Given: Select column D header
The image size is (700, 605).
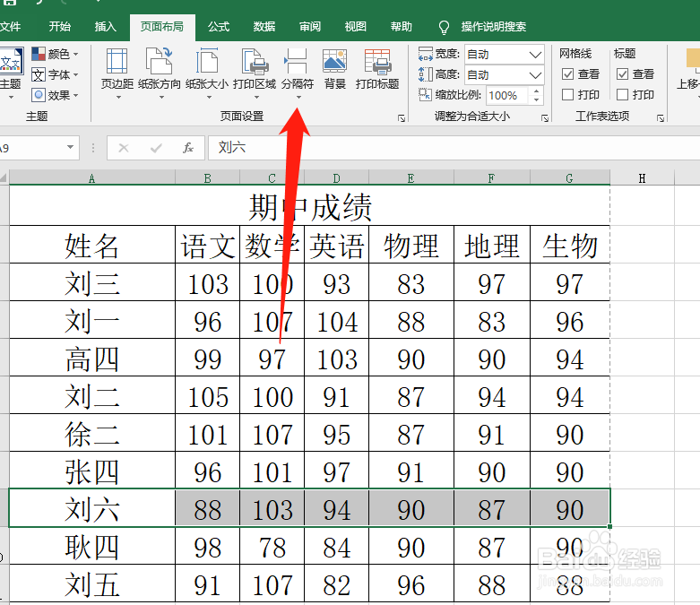Looking at the screenshot, I should [x=337, y=178].
